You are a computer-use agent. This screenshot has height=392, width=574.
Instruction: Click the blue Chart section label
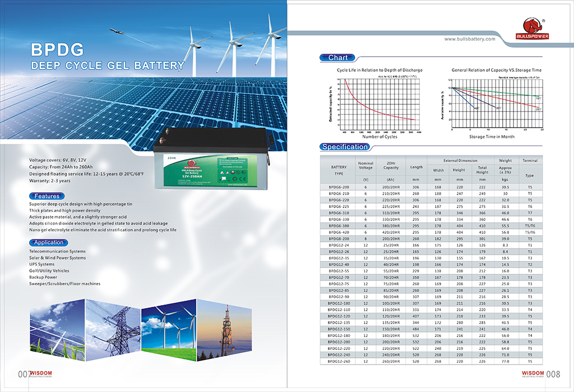[x=337, y=58]
